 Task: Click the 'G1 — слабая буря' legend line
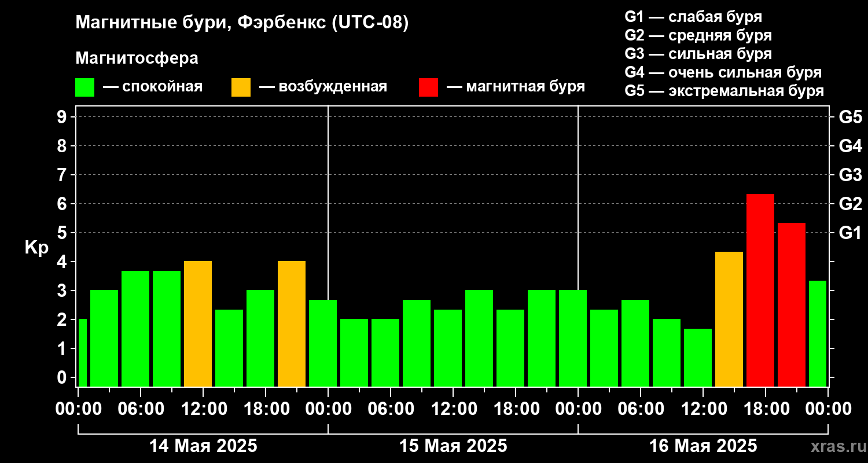coord(693,16)
